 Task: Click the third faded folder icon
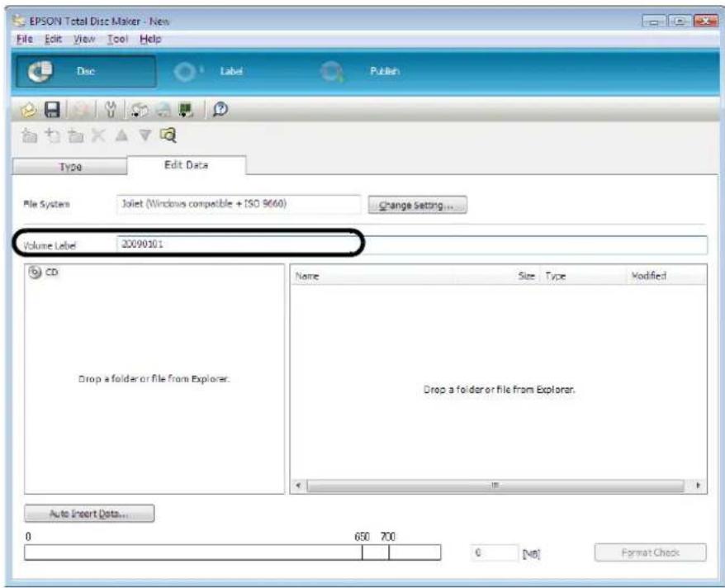pyautogui.click(x=76, y=136)
